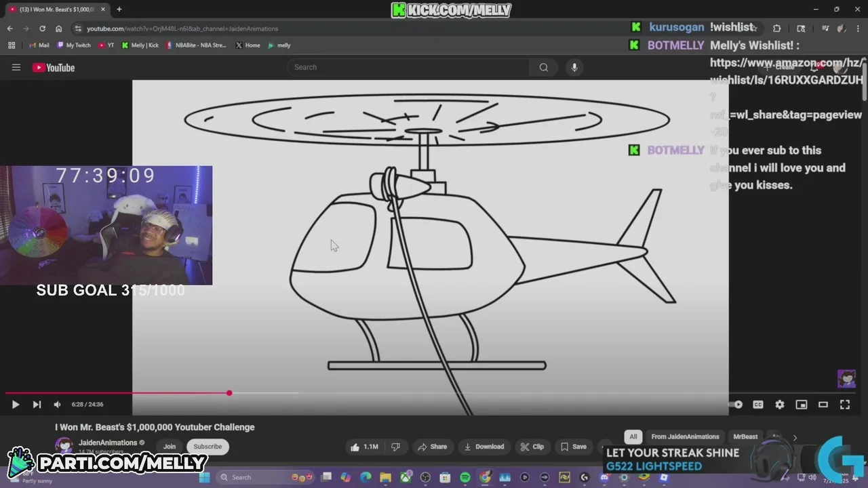Open Xbox app from the taskbar

coord(406,477)
